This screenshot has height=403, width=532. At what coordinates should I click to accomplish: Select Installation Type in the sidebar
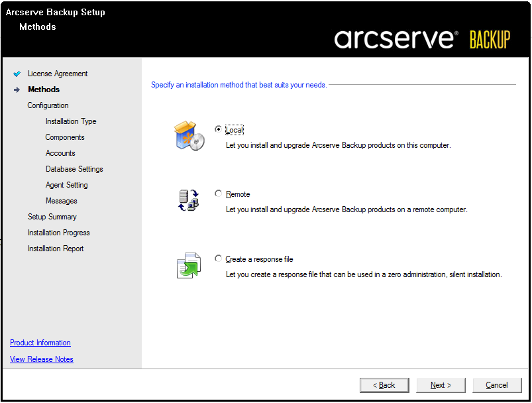71,121
